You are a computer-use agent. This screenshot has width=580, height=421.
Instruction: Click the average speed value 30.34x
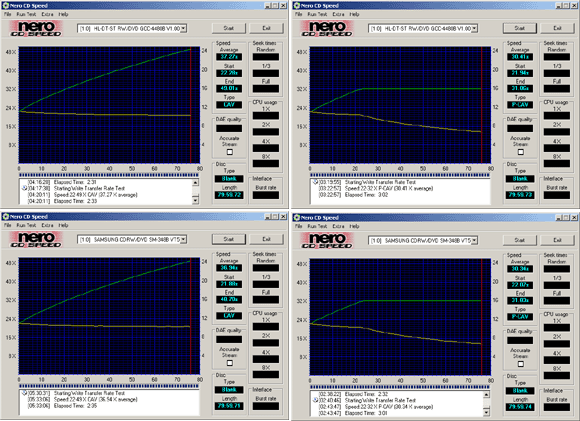(520, 269)
